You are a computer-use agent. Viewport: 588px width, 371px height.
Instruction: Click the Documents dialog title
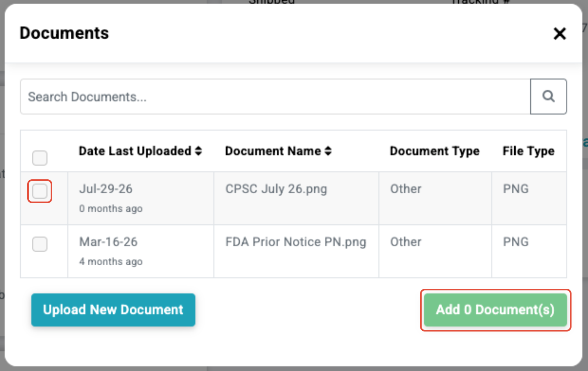pos(64,33)
